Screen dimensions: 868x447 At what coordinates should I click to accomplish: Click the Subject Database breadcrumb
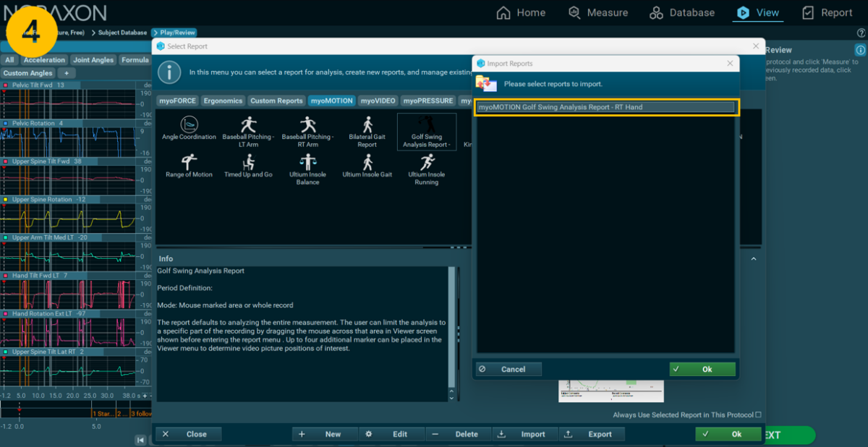point(119,33)
